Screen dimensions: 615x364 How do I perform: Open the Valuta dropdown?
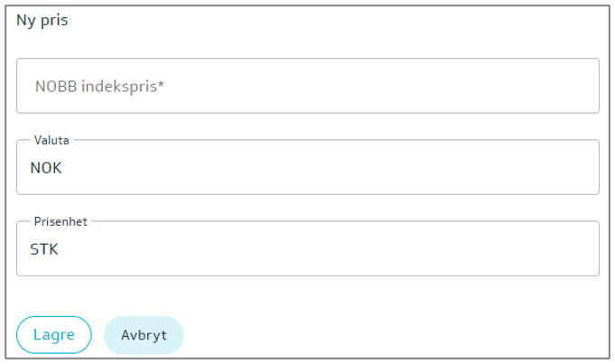click(x=307, y=168)
